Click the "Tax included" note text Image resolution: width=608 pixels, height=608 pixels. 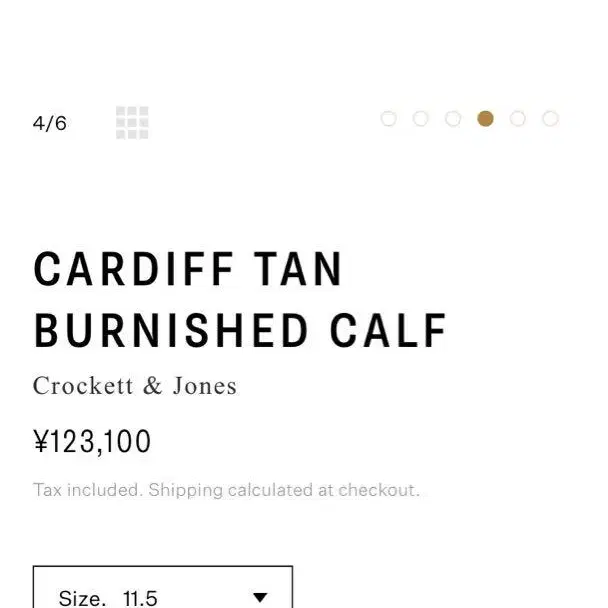pyautogui.click(x=86, y=490)
